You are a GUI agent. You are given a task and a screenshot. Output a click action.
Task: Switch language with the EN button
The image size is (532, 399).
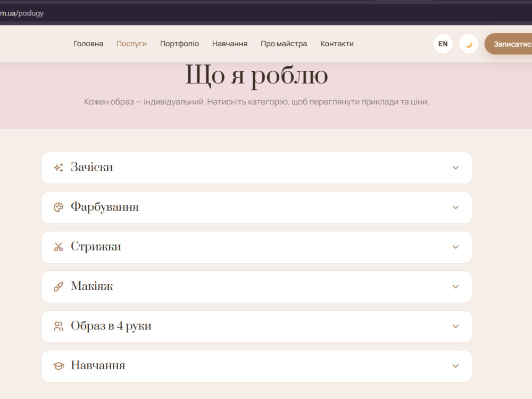pos(443,44)
